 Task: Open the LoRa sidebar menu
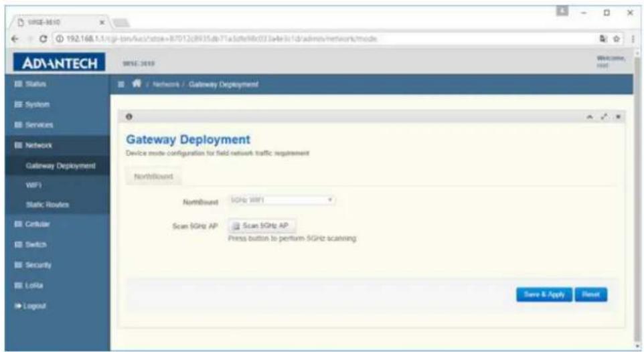coord(29,286)
